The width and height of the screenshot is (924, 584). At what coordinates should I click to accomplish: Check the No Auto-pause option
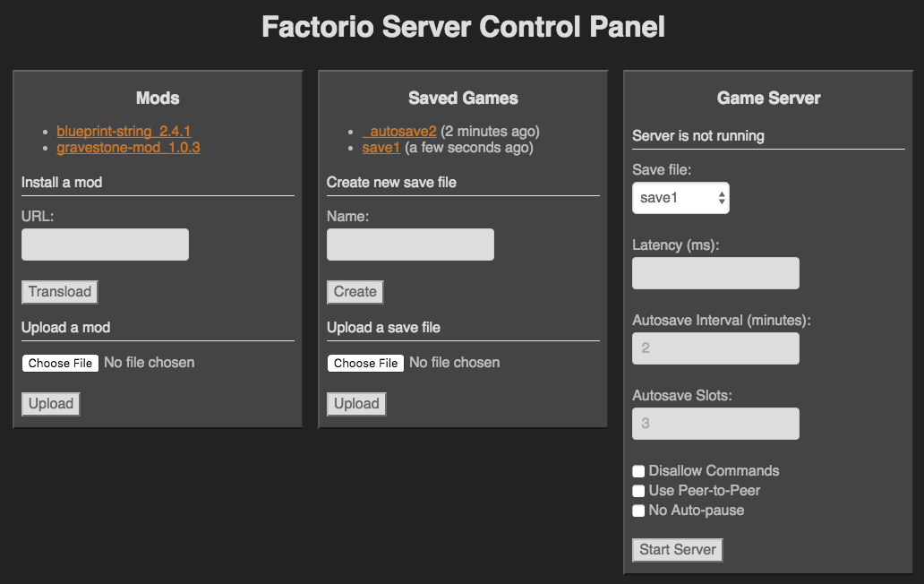tap(638, 511)
